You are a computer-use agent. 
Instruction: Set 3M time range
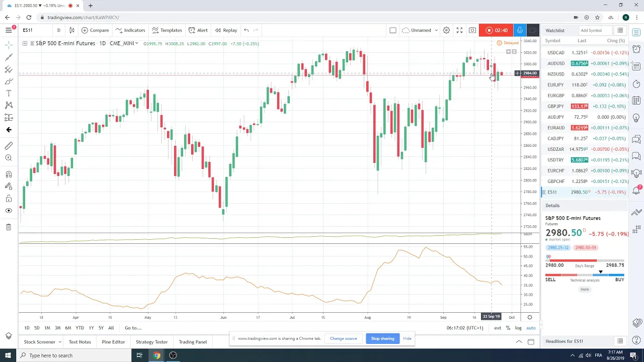(57, 328)
